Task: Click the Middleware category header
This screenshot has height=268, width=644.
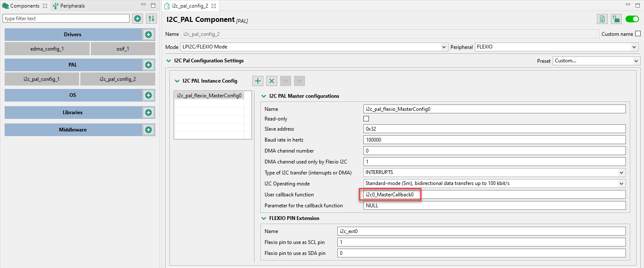Action: [73, 130]
